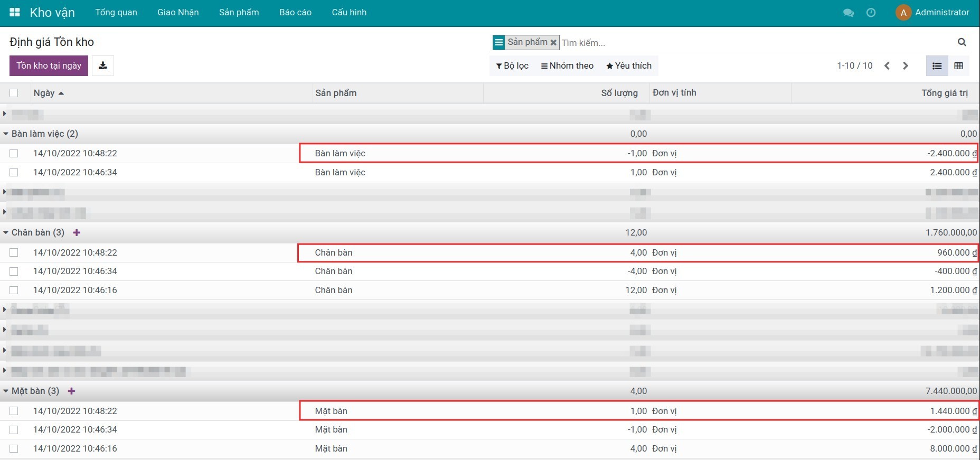Open the apps grid menu icon
This screenshot has width=980, height=460.
click(15, 12)
